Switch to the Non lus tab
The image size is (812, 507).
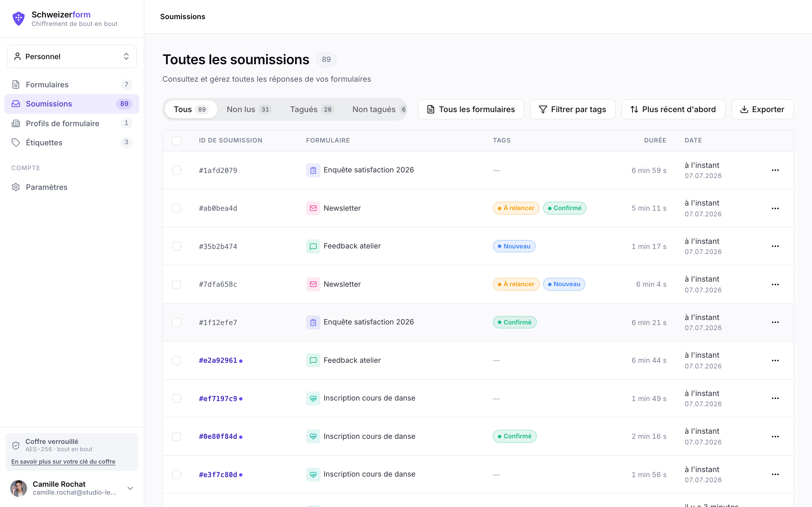pos(249,109)
